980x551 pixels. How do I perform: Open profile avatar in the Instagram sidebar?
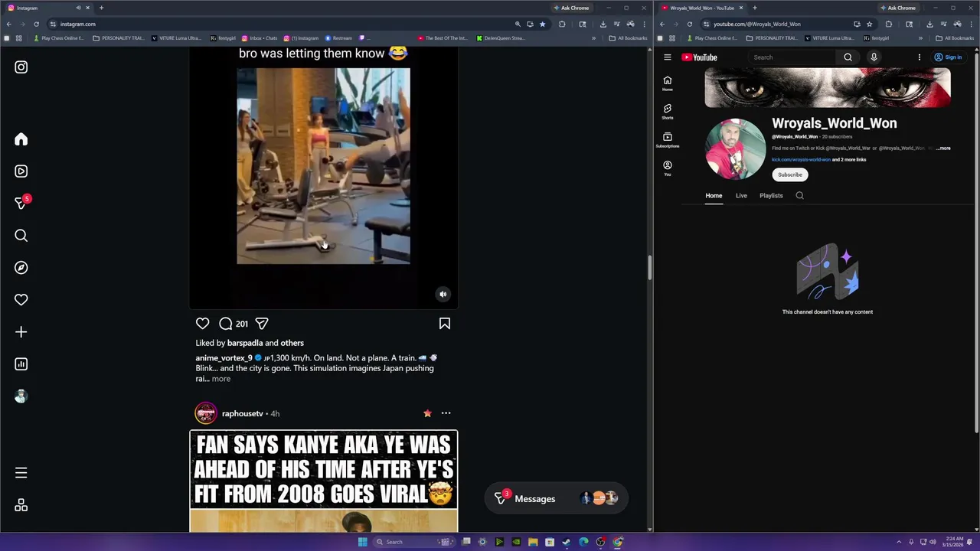[21, 396]
